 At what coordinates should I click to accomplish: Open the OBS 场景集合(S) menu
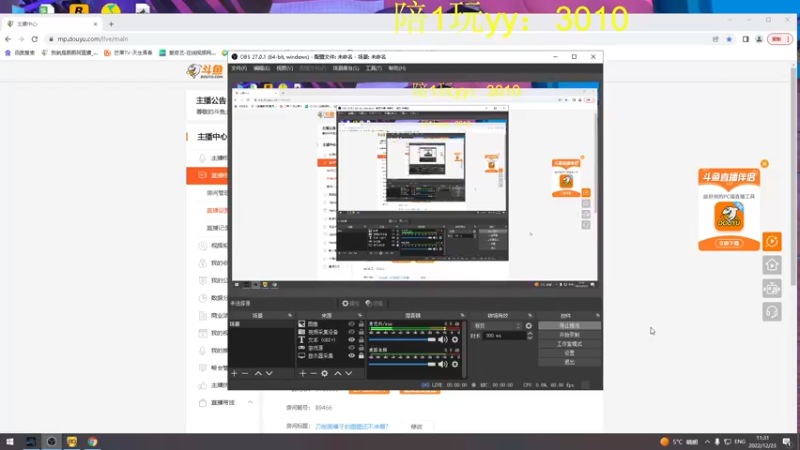(x=346, y=68)
